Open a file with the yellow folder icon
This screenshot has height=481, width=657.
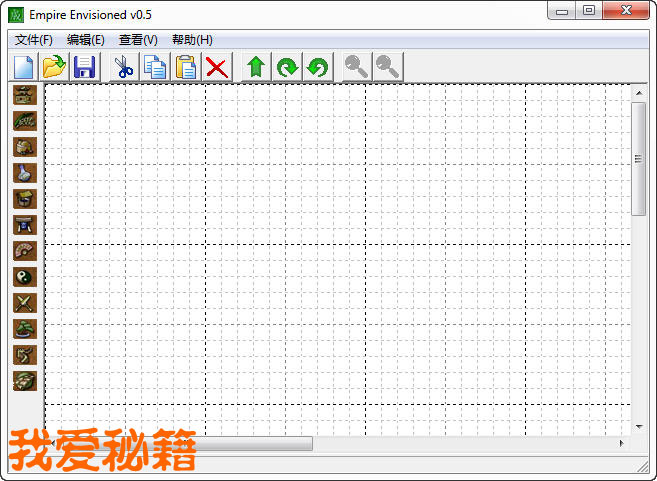(54, 67)
